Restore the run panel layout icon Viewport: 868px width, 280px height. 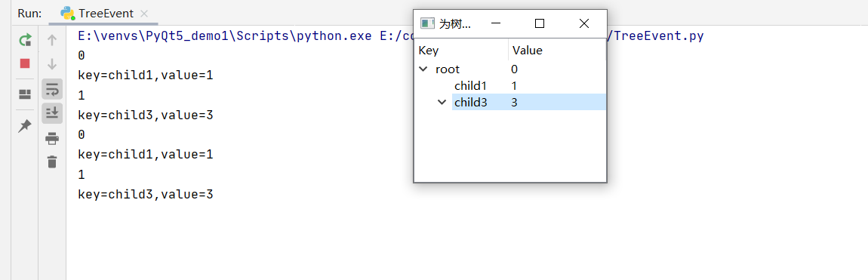(25, 94)
